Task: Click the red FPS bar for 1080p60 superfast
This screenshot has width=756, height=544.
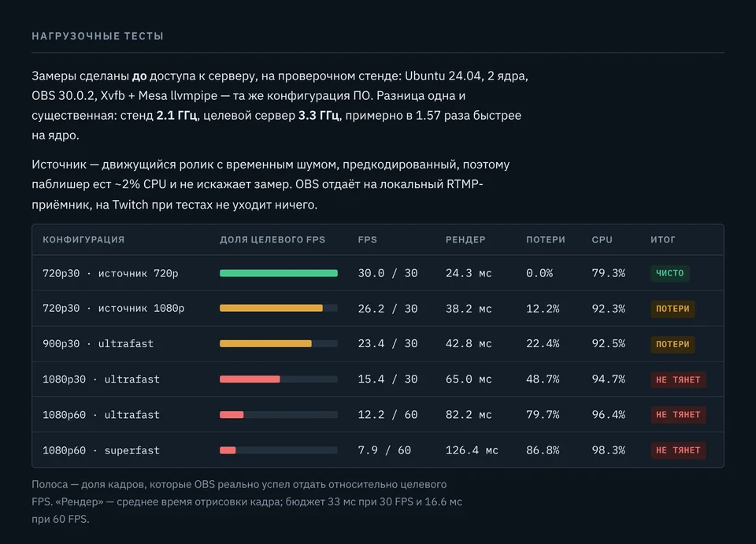Action: (228, 450)
